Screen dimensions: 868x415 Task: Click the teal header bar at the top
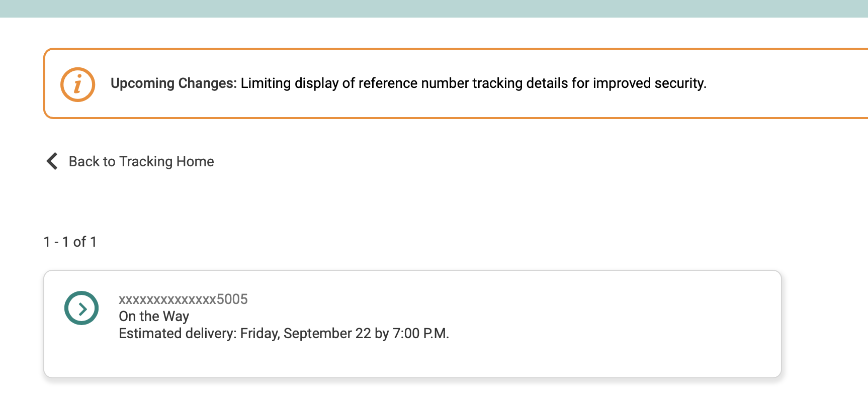433,9
